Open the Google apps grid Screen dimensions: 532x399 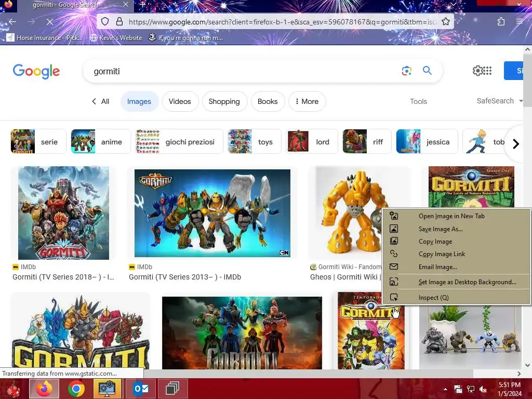(487, 71)
